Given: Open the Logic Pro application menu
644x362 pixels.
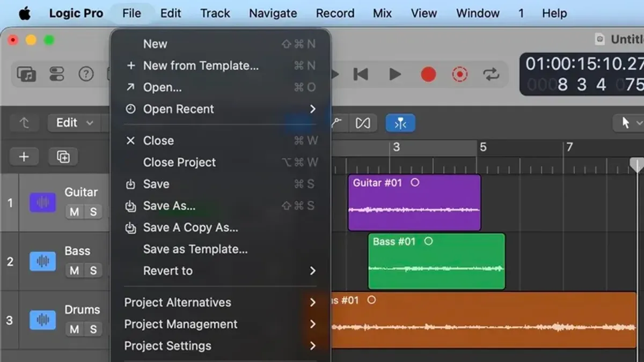Looking at the screenshot, I should click(76, 13).
